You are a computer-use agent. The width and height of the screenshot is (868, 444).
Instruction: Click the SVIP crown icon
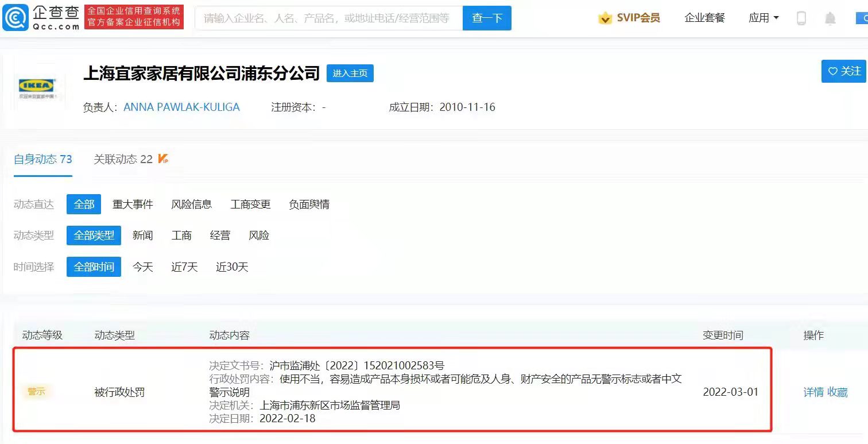605,18
